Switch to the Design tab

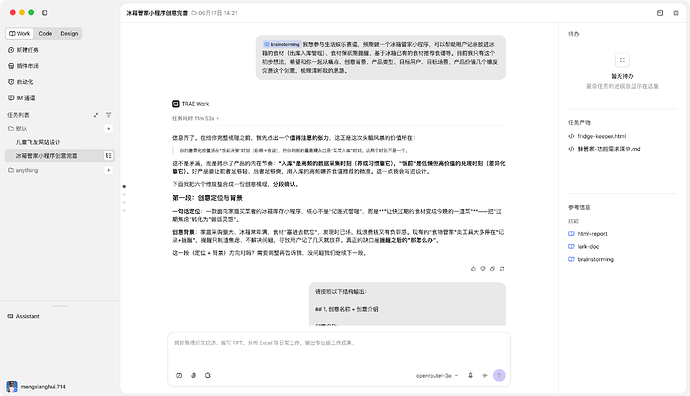click(x=69, y=33)
